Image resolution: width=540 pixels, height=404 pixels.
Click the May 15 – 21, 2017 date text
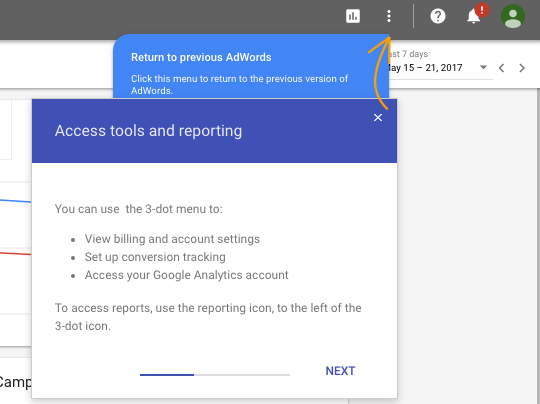pyautogui.click(x=425, y=68)
